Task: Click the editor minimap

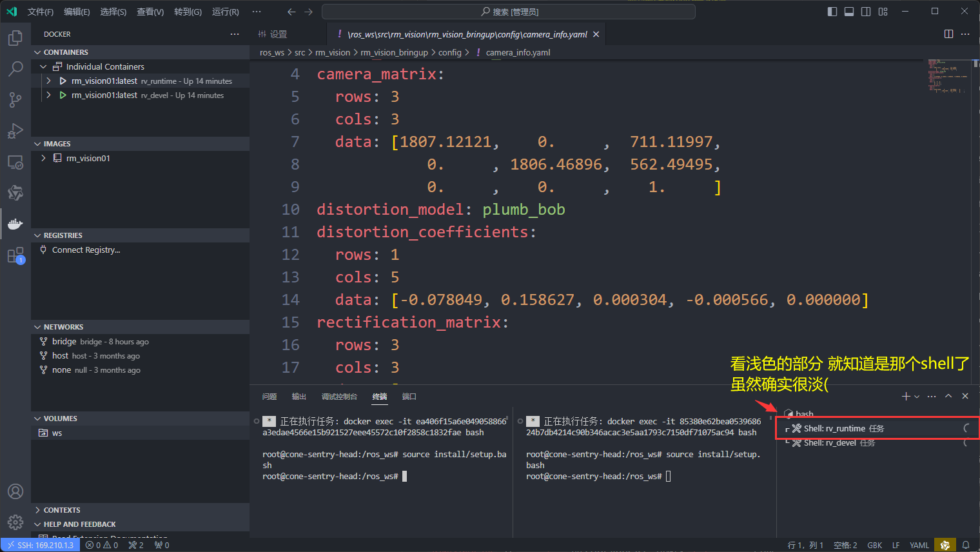Action: click(947, 76)
